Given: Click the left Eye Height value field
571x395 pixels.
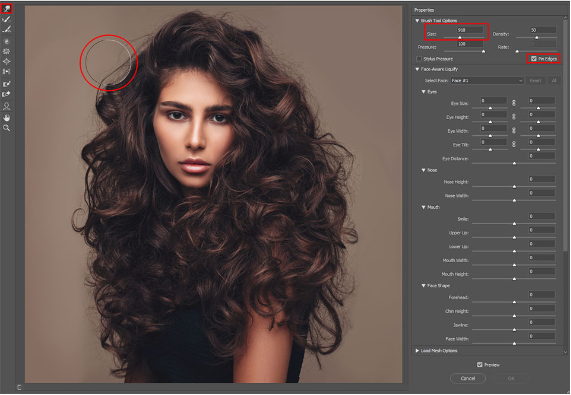Looking at the screenshot, I should (x=493, y=114).
